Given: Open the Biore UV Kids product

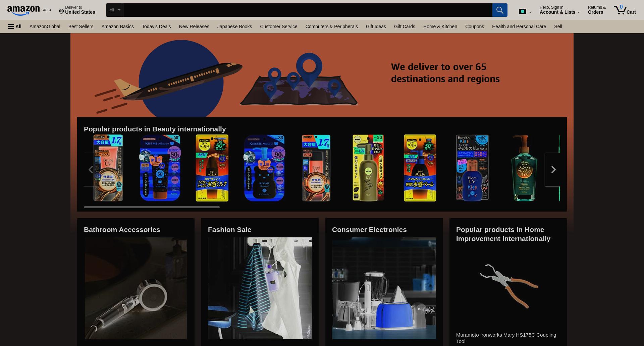Looking at the screenshot, I should (x=472, y=168).
